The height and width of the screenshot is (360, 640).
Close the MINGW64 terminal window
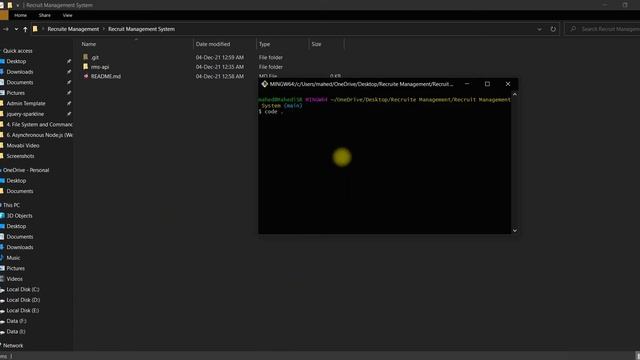click(508, 84)
